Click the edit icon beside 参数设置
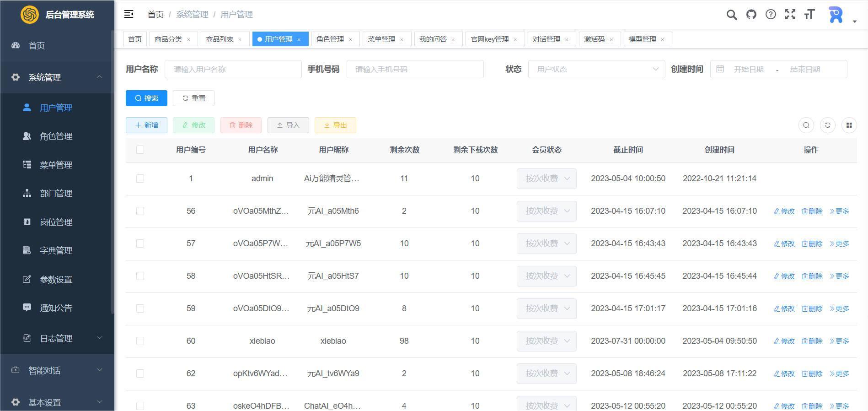The height and width of the screenshot is (411, 868). [27, 279]
